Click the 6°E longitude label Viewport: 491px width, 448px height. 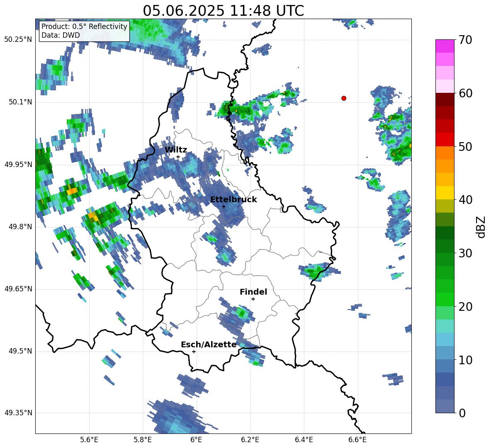click(196, 440)
